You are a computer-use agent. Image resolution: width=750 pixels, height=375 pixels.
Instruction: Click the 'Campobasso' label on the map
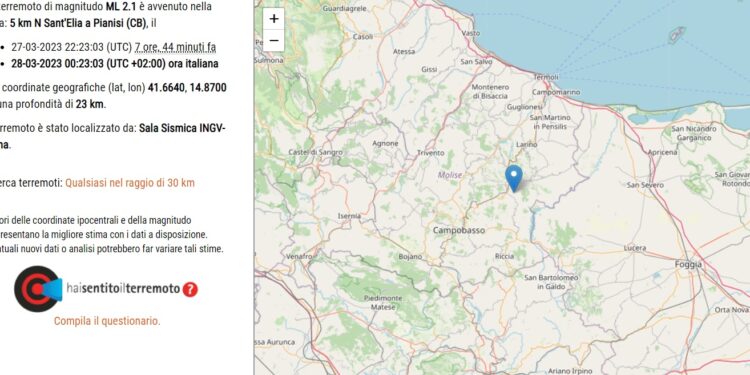pyautogui.click(x=459, y=231)
